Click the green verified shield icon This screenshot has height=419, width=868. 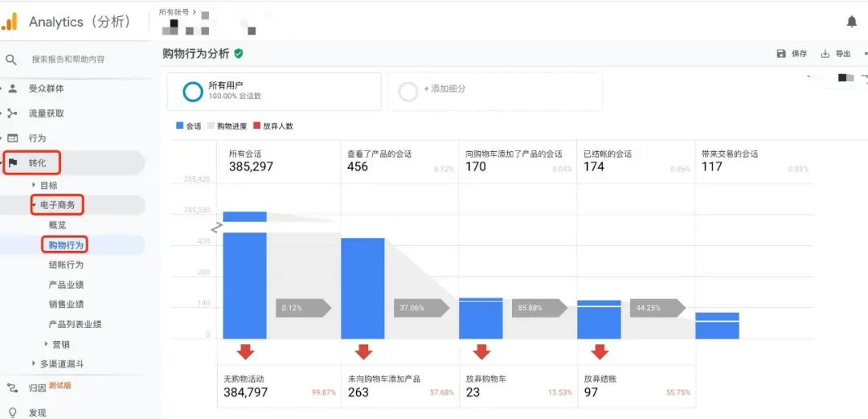[239, 54]
